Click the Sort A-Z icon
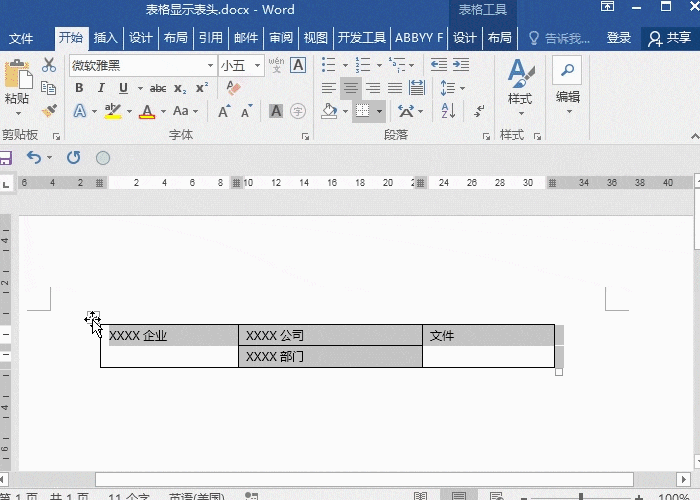 point(448,110)
